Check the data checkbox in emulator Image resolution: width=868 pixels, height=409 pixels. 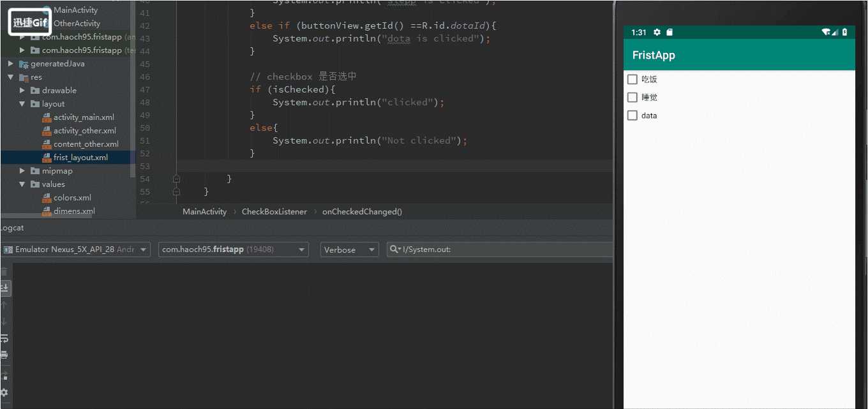pyautogui.click(x=632, y=115)
